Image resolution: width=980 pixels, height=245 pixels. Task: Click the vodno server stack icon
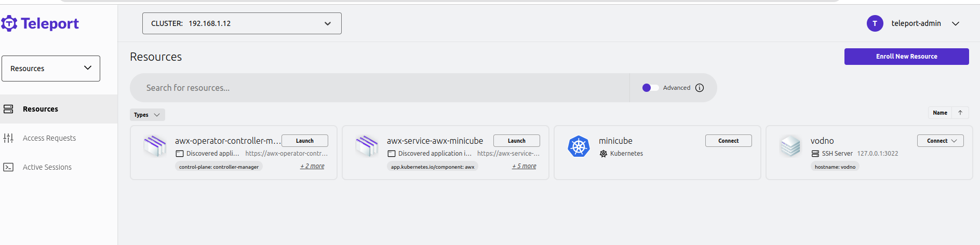(790, 146)
